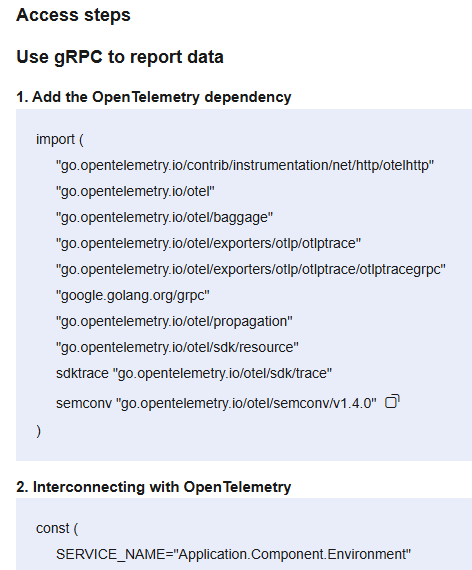Click '1. Add the OpenTelemetry dependency' heading
This screenshot has width=472, height=570.
[x=154, y=97]
